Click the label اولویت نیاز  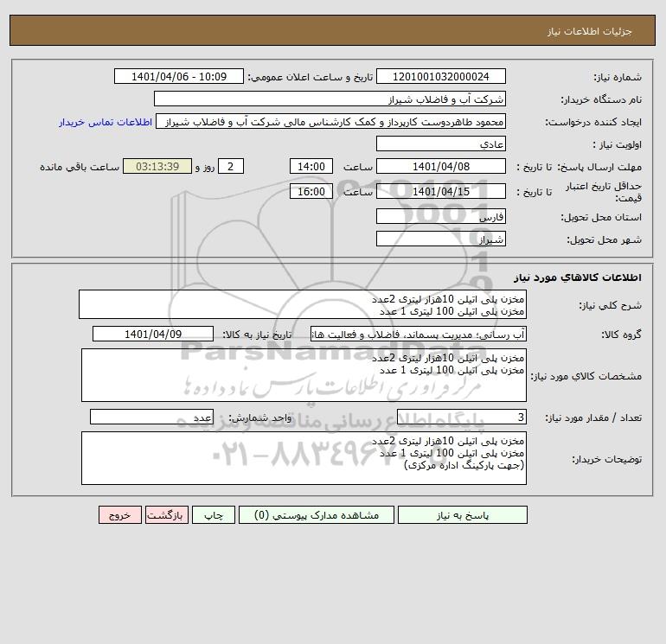point(618,144)
